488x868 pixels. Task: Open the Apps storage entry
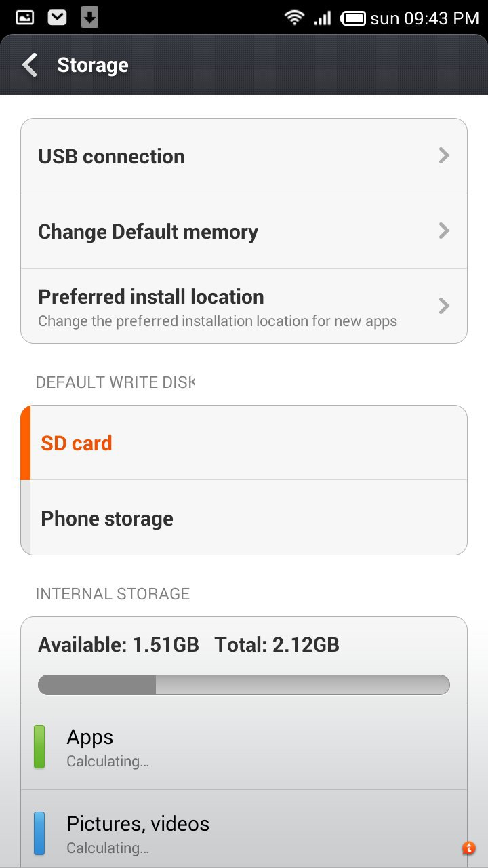pos(244,747)
